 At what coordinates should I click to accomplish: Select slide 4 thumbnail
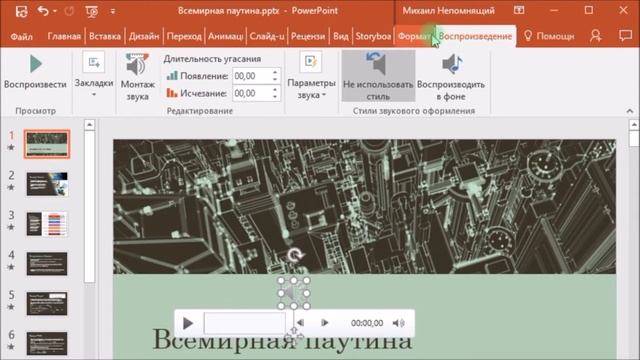pyautogui.click(x=47, y=264)
